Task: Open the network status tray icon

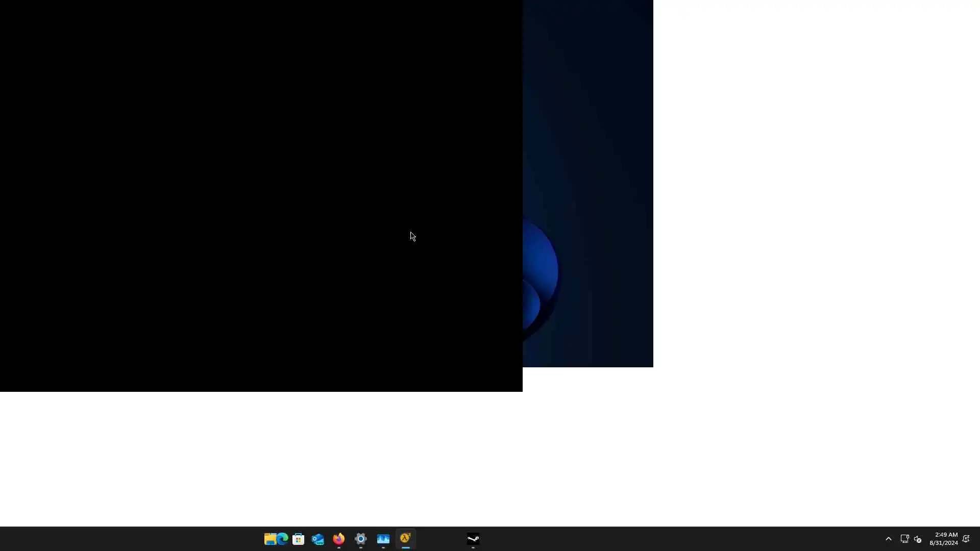Action: pos(904,539)
